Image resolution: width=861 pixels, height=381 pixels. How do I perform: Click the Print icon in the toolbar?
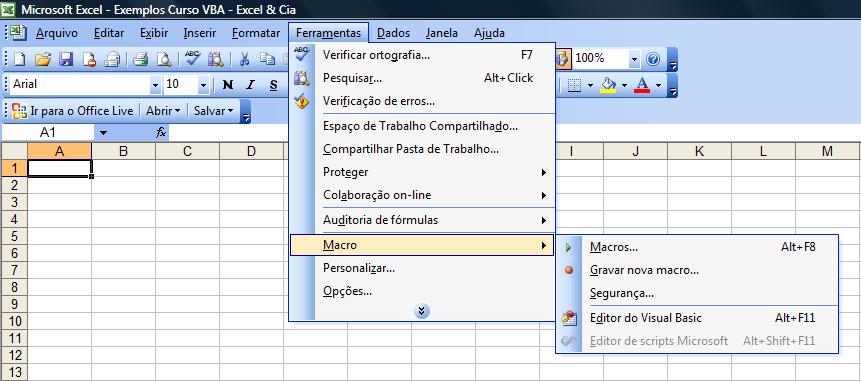click(141, 59)
